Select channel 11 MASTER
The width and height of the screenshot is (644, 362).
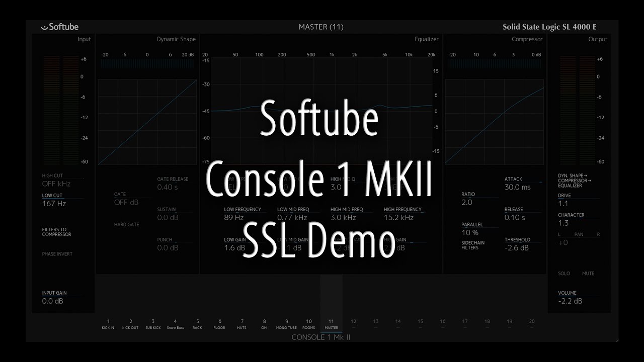pos(331,324)
